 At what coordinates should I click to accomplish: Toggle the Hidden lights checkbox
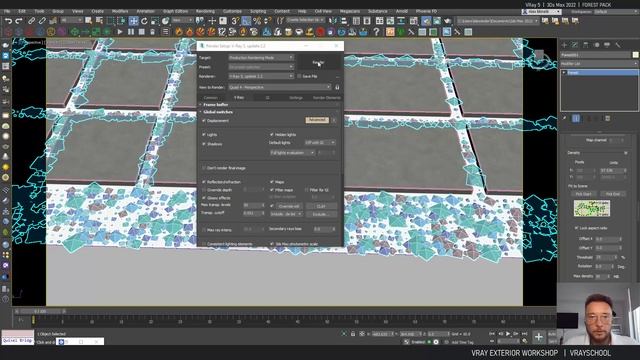click(x=272, y=134)
